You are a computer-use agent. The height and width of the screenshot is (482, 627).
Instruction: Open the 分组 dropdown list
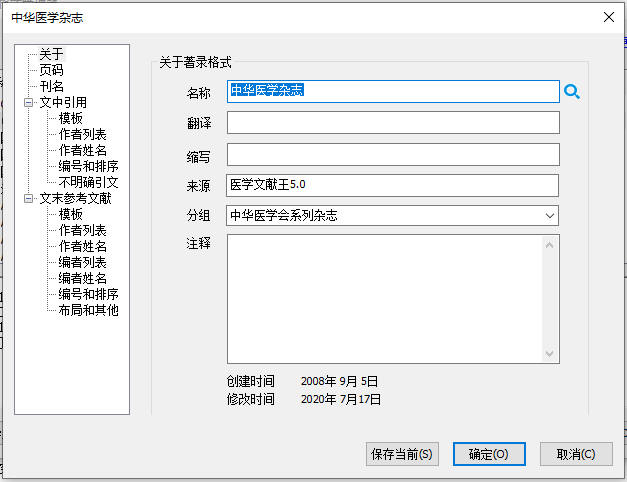(550, 216)
